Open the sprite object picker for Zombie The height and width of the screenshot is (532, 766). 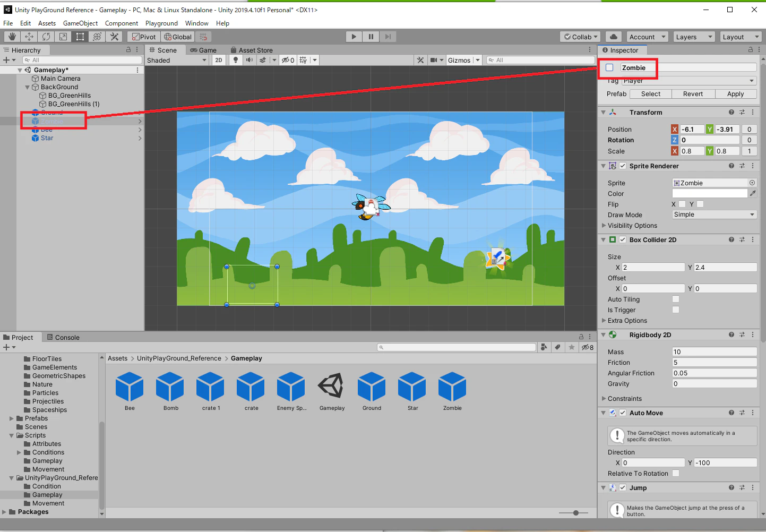[x=752, y=183]
